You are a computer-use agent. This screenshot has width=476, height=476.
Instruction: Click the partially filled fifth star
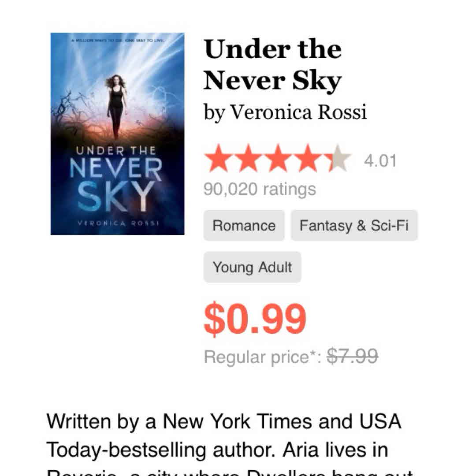(x=338, y=159)
